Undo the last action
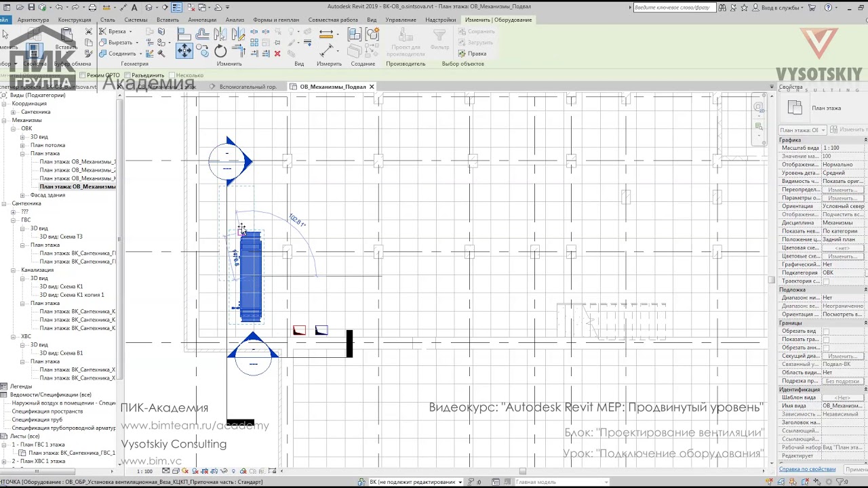868x488 pixels. (x=59, y=7)
